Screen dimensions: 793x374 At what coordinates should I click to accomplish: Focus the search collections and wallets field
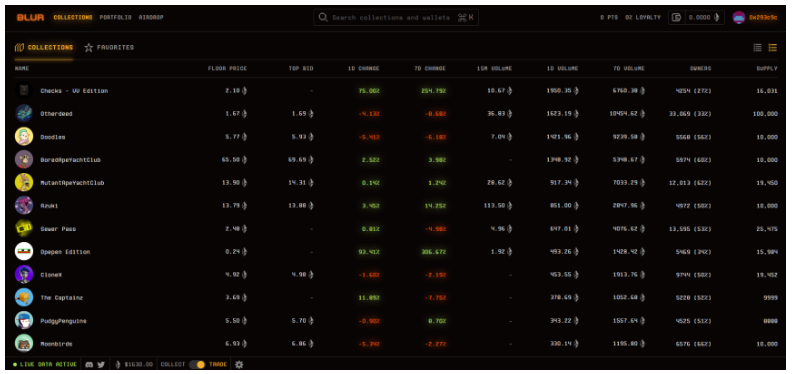396,18
